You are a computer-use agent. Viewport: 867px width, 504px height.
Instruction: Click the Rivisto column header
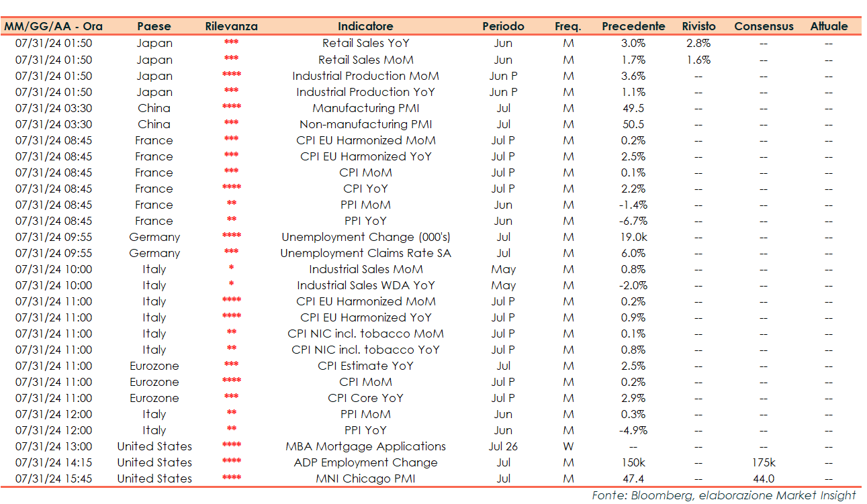click(698, 27)
